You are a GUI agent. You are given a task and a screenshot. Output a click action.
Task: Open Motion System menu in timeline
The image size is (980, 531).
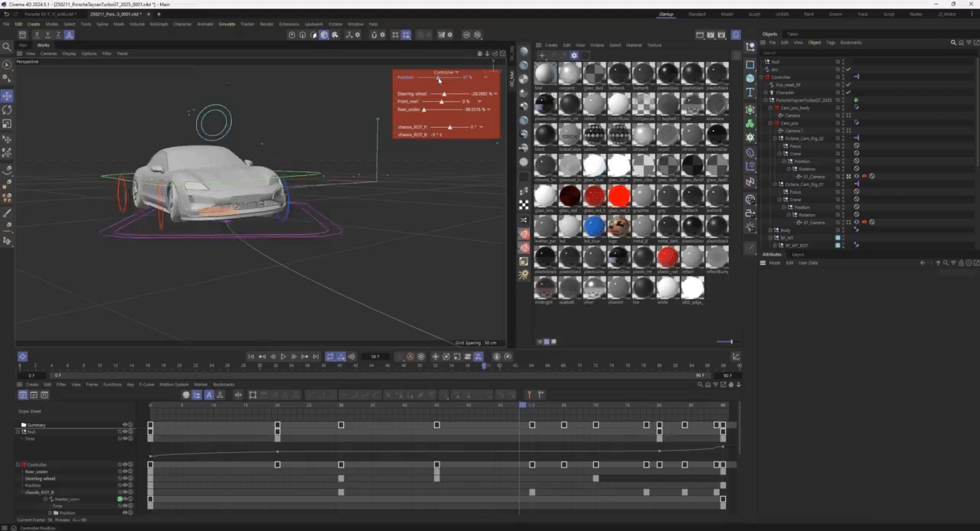pyautogui.click(x=174, y=385)
